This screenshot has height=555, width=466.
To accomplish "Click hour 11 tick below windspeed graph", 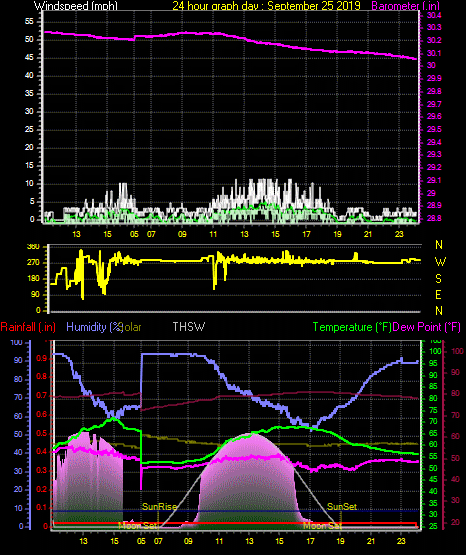I will (213, 234).
